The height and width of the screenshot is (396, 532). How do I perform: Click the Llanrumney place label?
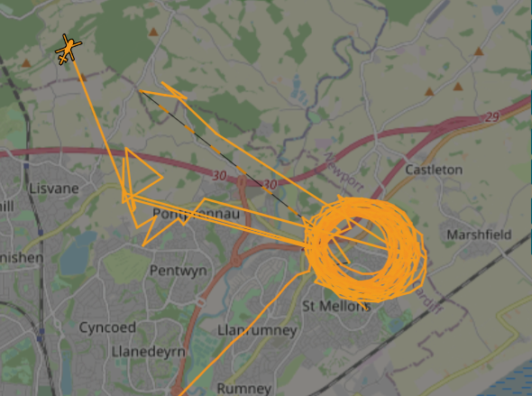(257, 330)
